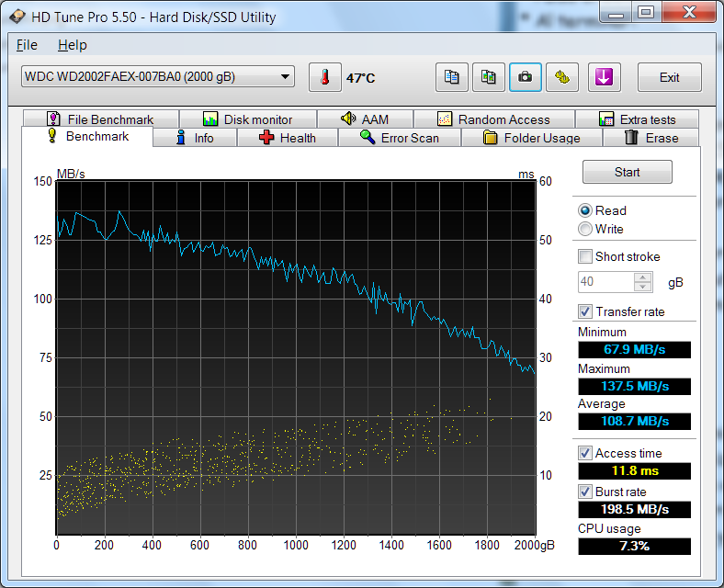724x588 pixels.
Task: Click the Minimum value 67.9 MB/s
Action: click(x=635, y=349)
